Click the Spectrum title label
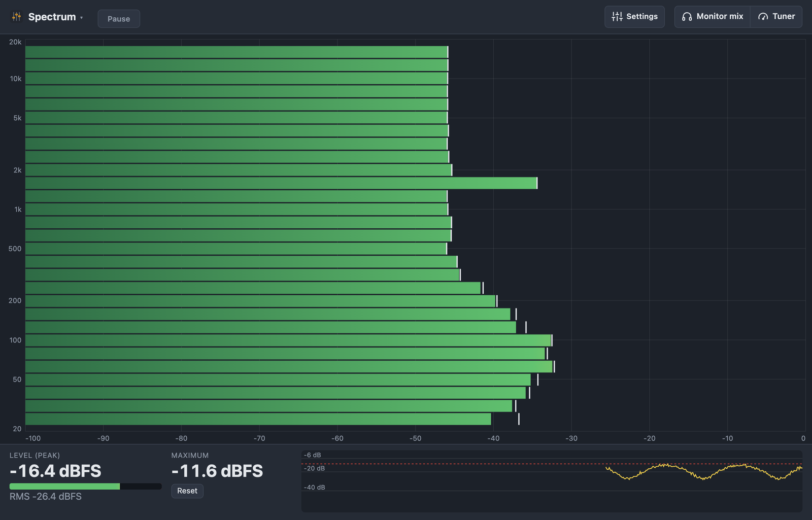812x520 pixels. point(52,17)
